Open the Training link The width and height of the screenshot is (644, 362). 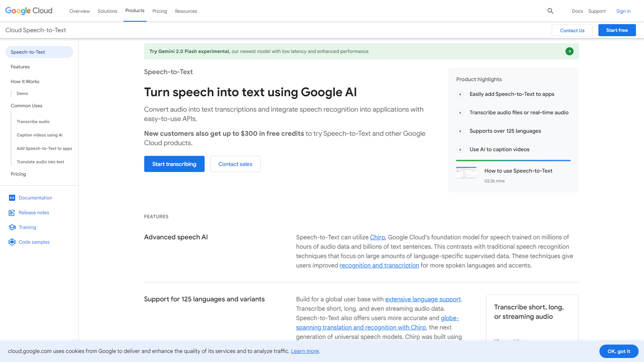point(27,227)
